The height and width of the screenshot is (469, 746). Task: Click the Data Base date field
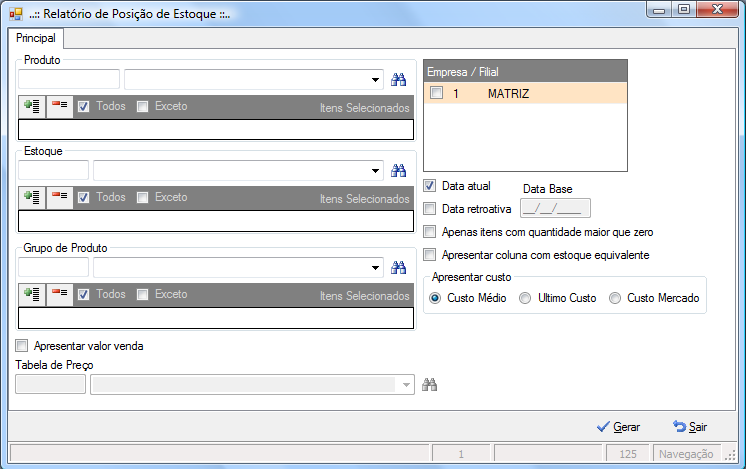point(555,208)
